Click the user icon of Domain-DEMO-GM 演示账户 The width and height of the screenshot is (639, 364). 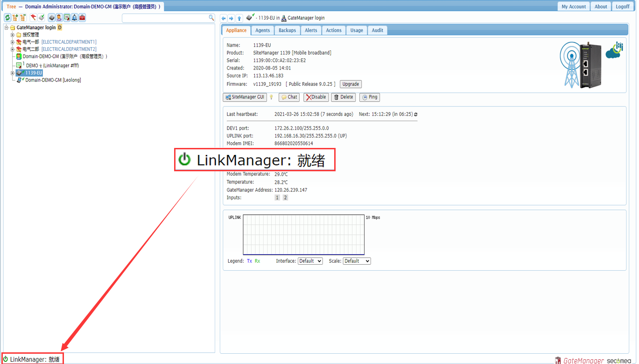[19, 56]
